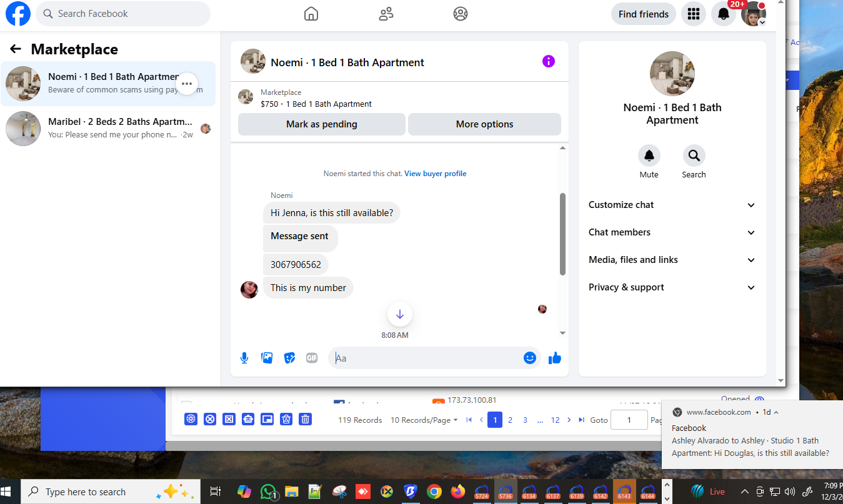Viewport: 843px width, 504px height.
Task: Open the Ashley Alvarado Facebook notification
Action: pyautogui.click(x=752, y=435)
